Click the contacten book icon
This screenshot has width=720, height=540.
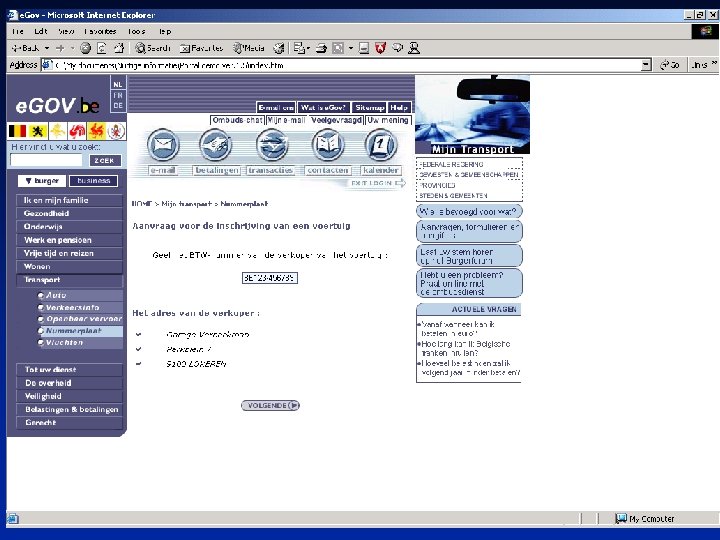[328, 145]
